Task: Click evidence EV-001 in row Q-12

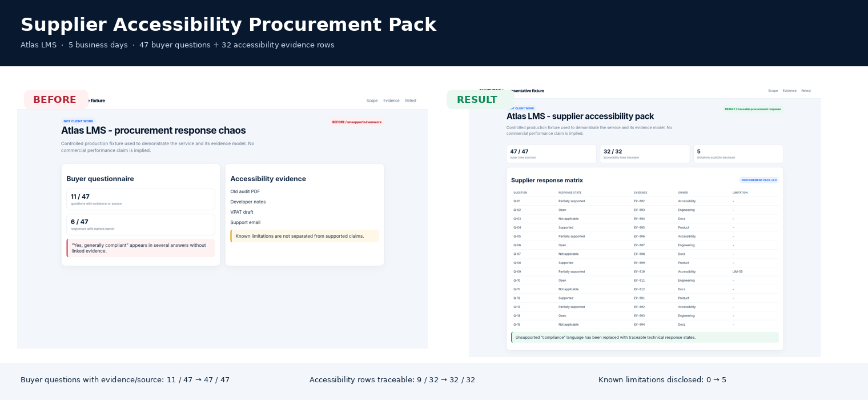Action: pyautogui.click(x=639, y=298)
